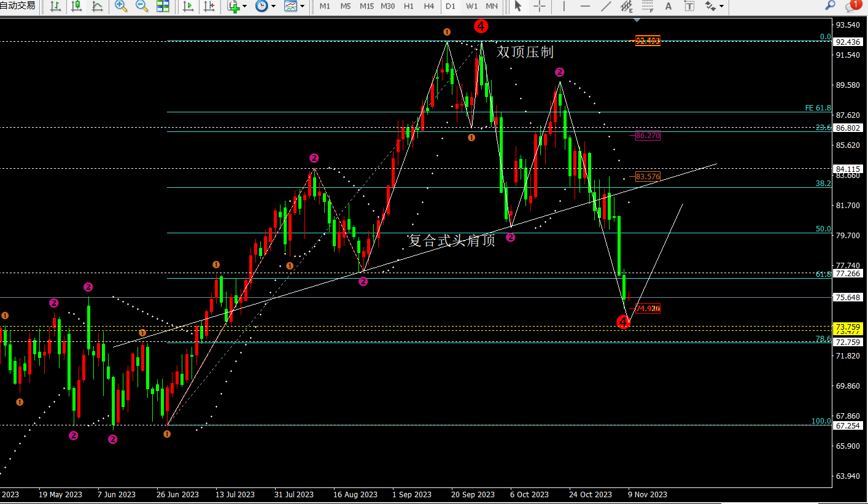The height and width of the screenshot is (504, 868).
Task: Select the M5 timeframe
Action: coord(346,6)
